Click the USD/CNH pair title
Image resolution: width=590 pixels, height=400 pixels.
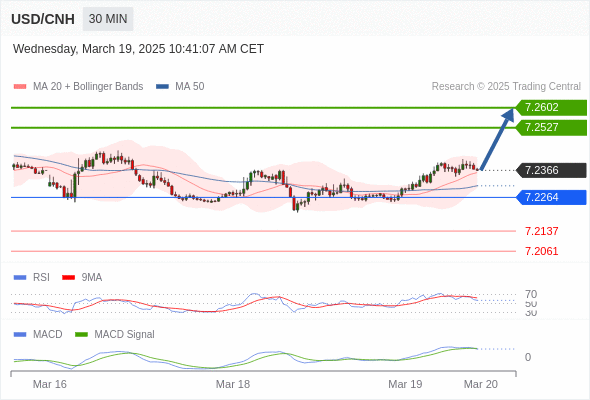click(43, 19)
